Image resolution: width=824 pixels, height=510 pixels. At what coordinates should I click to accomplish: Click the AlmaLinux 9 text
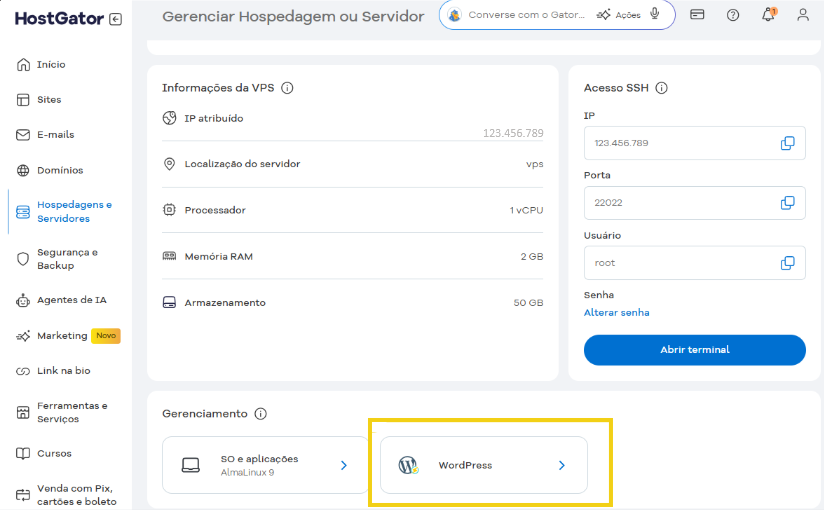247,473
